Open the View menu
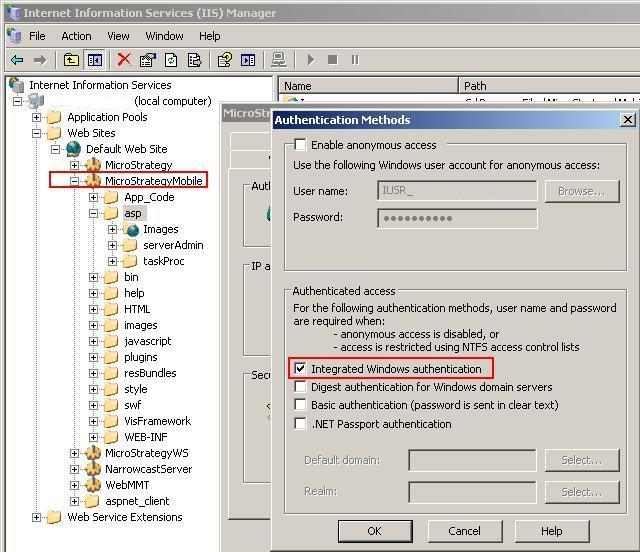Image resolution: width=640 pixels, height=552 pixels. 118,36
